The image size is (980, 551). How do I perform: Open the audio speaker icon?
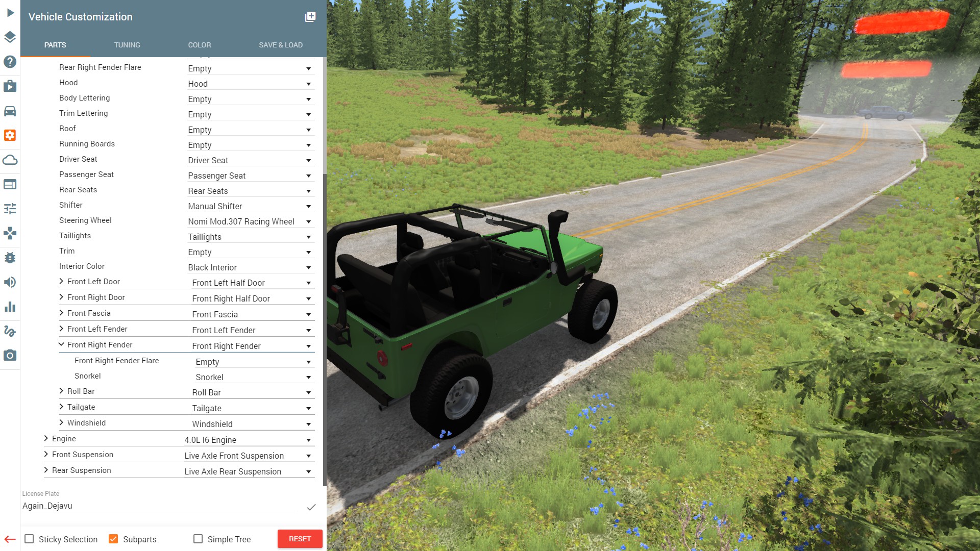10,282
